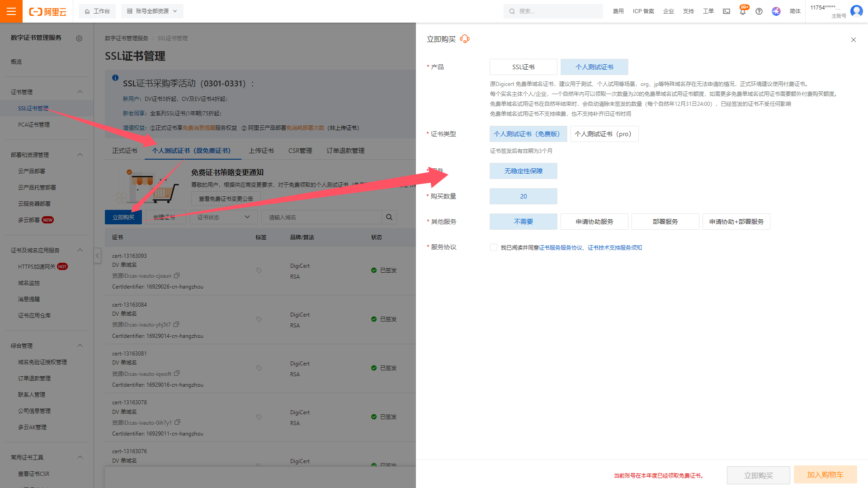Open the Cloud Shell terminal icon
Screen dimensions: 868x488
[x=726, y=11]
